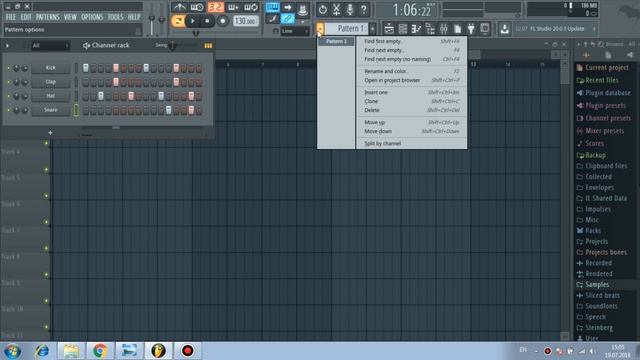
Task: Choose Clone in pattern menu
Action: 411,101
